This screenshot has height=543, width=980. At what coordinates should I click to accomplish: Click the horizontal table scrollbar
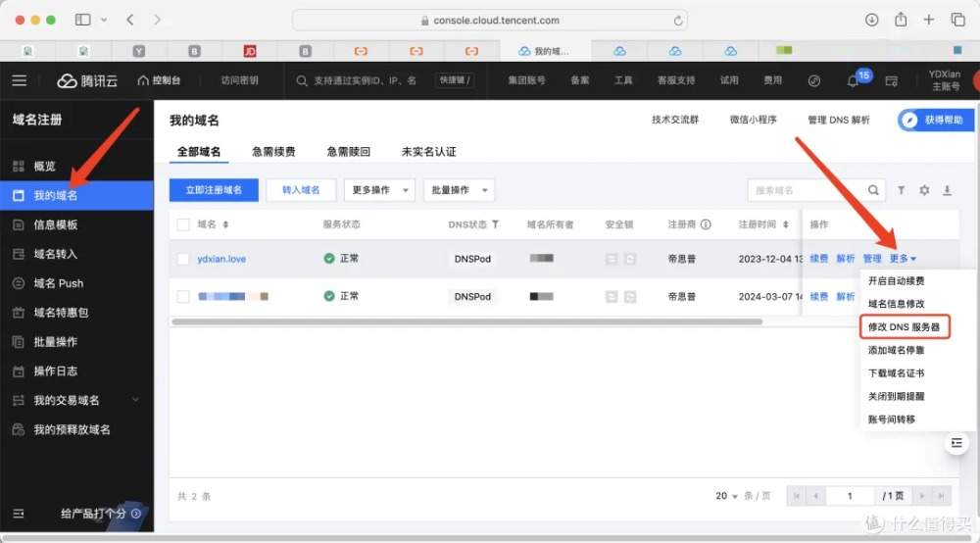click(x=466, y=321)
